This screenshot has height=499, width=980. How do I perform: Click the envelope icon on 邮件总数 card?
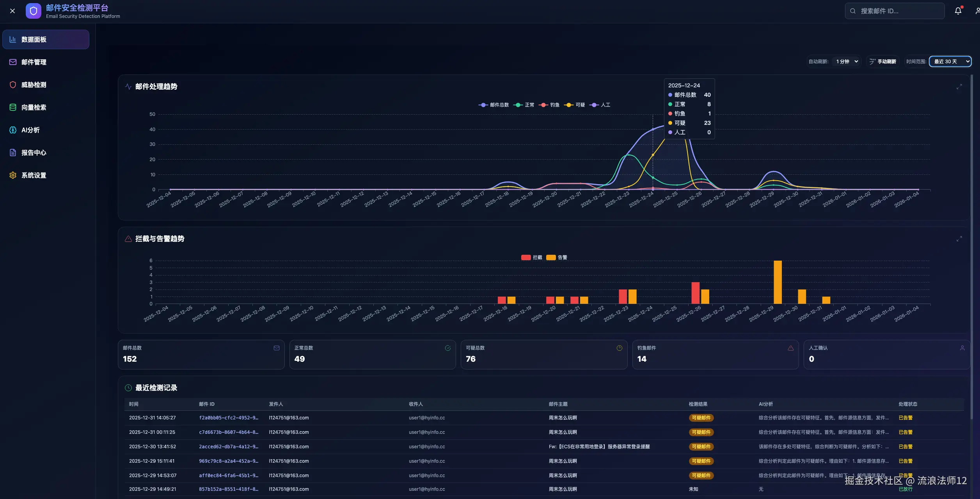tap(277, 348)
